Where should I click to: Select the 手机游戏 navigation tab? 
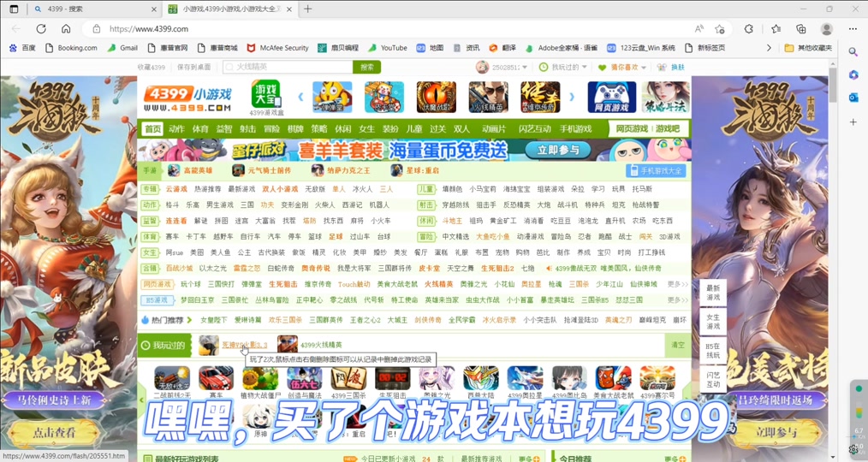tap(576, 129)
